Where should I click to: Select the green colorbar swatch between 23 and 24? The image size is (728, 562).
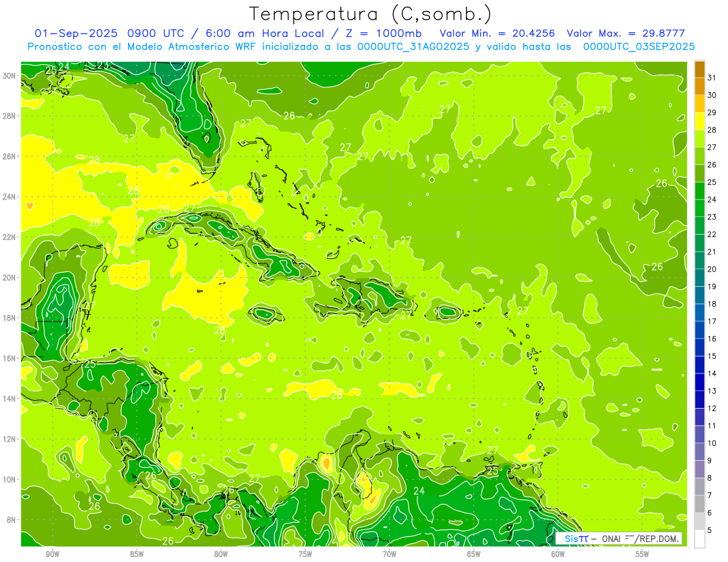(x=699, y=208)
